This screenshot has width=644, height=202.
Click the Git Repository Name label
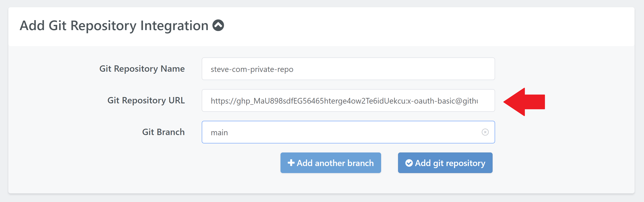[142, 69]
